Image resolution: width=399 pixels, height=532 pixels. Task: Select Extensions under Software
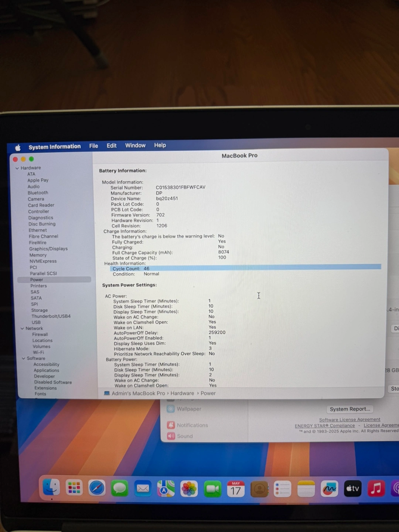[x=45, y=388]
